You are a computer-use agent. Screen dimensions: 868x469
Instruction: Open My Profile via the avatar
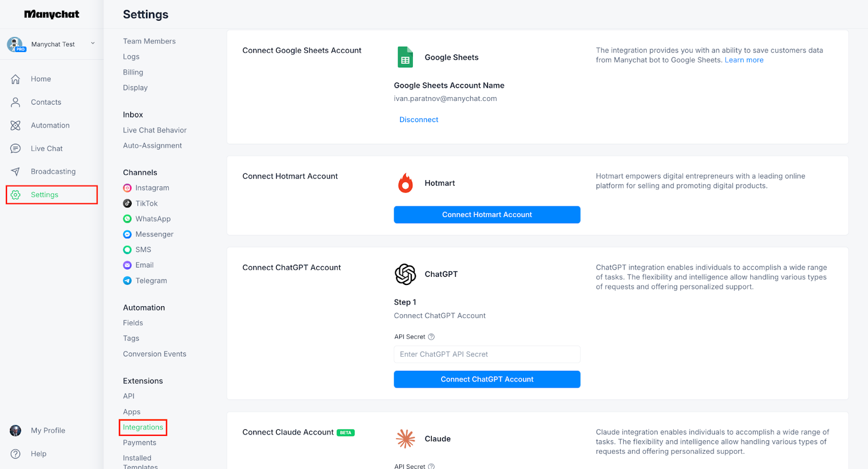[x=16, y=430]
